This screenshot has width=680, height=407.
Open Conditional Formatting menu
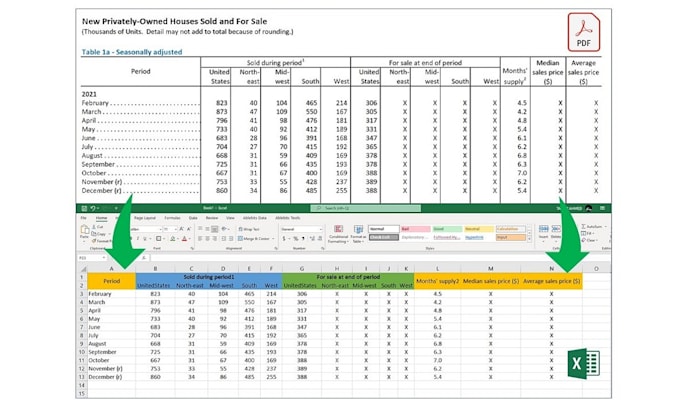coord(339,234)
